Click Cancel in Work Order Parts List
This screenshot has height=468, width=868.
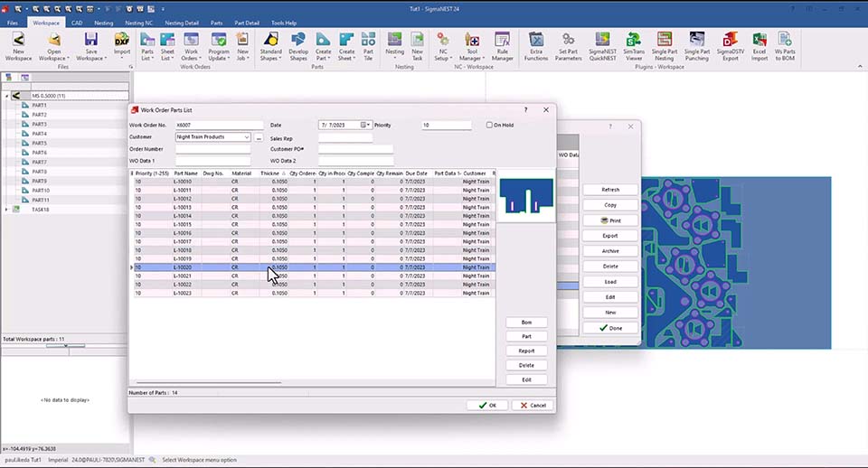[533, 406]
